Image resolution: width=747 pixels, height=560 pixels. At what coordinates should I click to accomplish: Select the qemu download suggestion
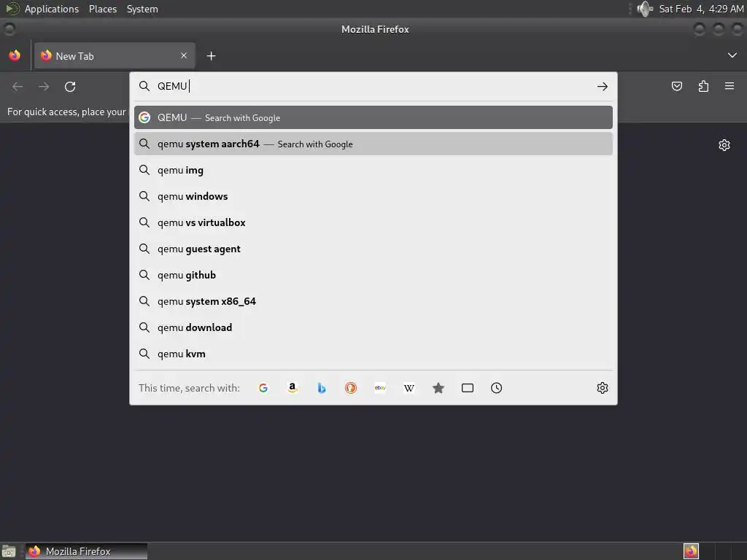(x=373, y=327)
